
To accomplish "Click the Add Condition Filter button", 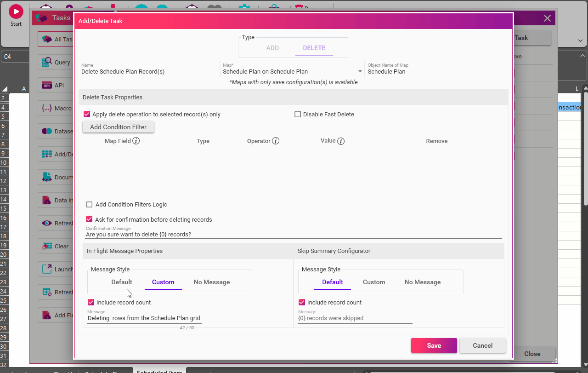I will point(118,127).
